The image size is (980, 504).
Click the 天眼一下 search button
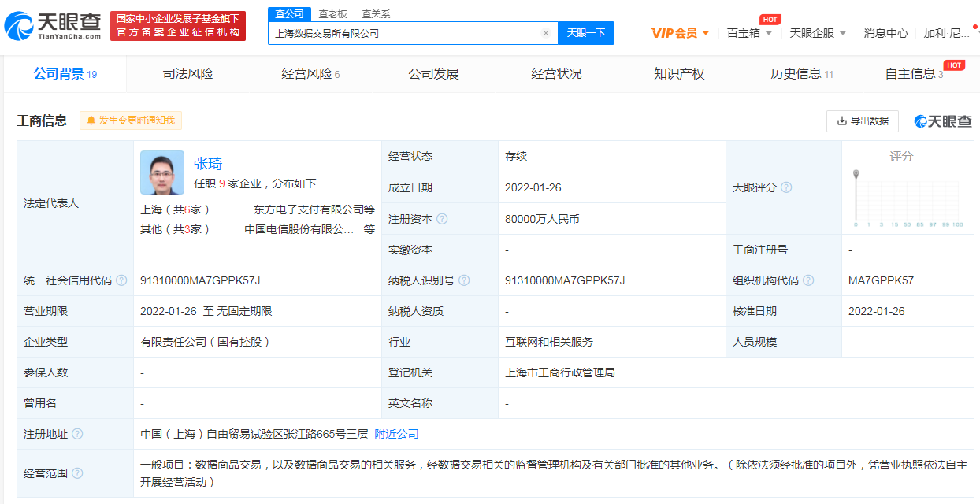click(x=586, y=33)
